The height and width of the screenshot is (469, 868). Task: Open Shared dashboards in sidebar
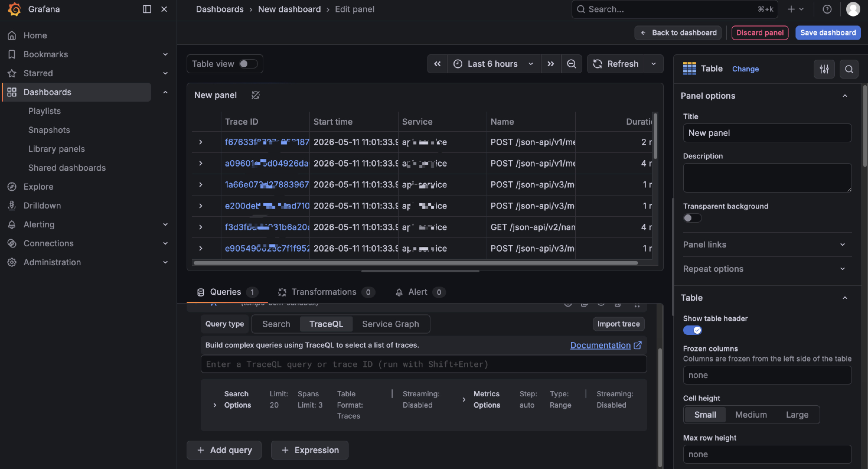click(67, 168)
